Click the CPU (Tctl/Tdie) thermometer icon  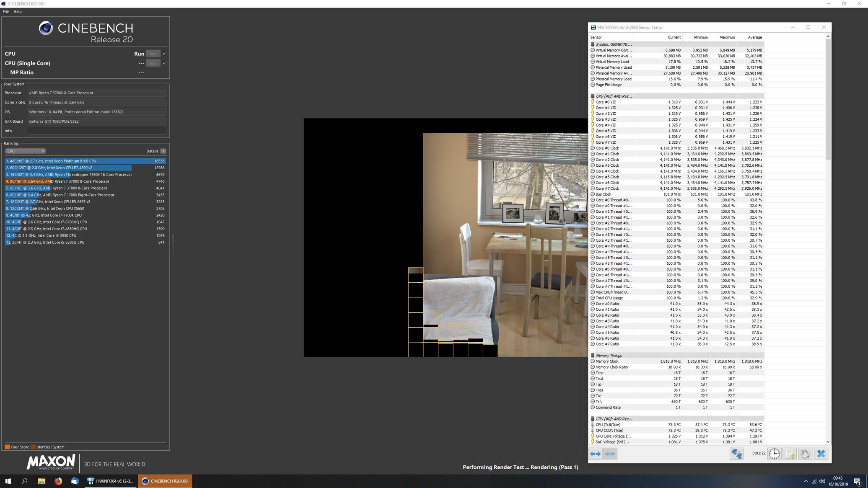pos(593,424)
